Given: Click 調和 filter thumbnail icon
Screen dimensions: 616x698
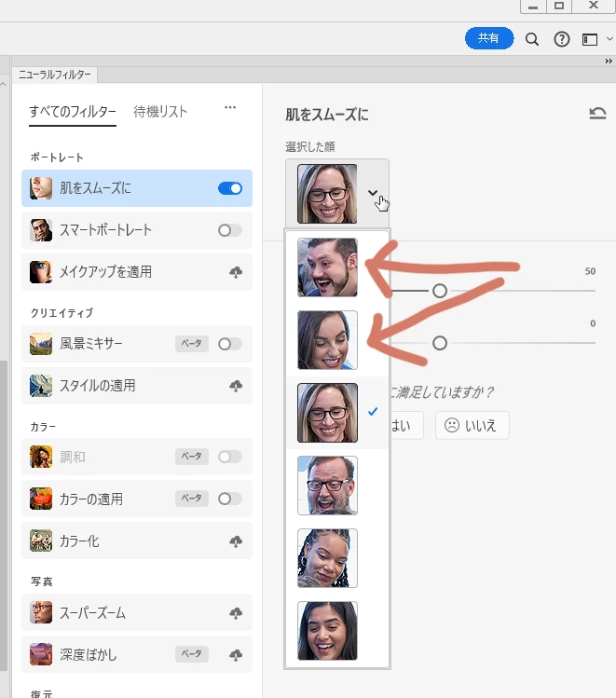Looking at the screenshot, I should coord(41,457).
